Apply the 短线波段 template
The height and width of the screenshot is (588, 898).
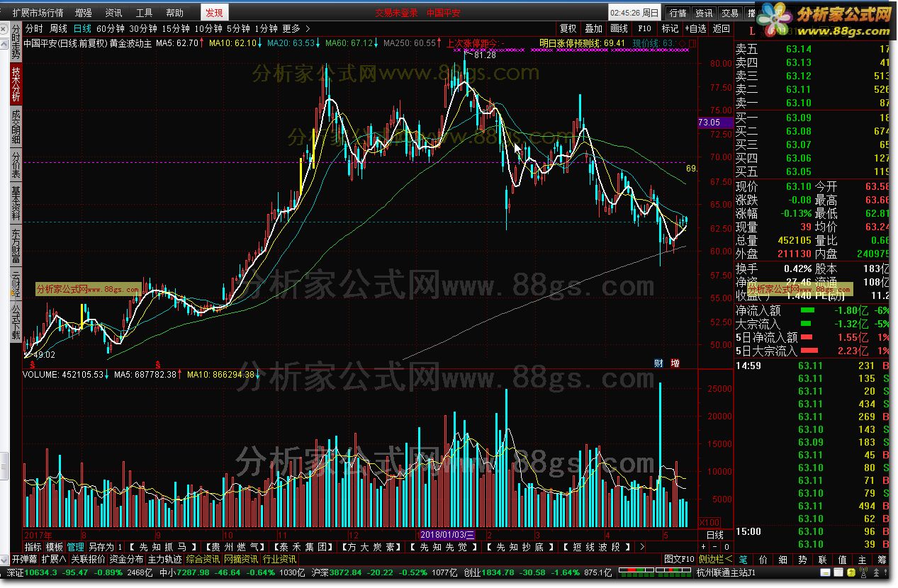595,547
